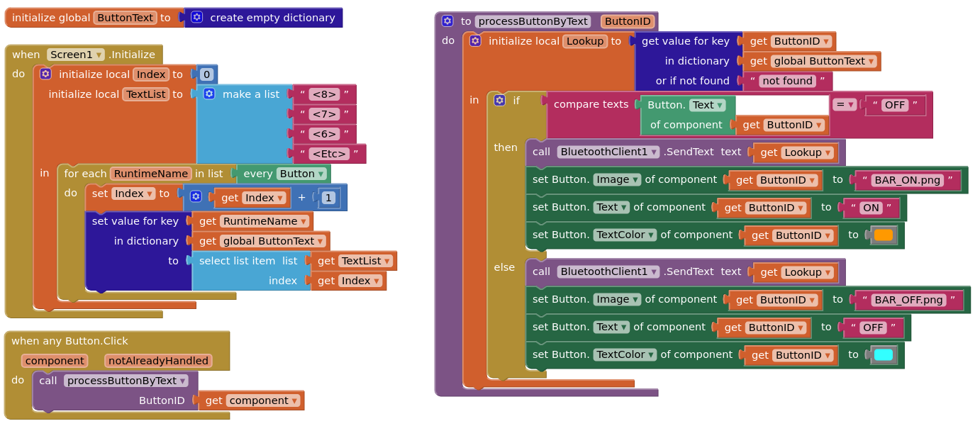Viewport: 980px width, 426px height.
Task: Click the gear icon on the if block
Action: tap(500, 101)
